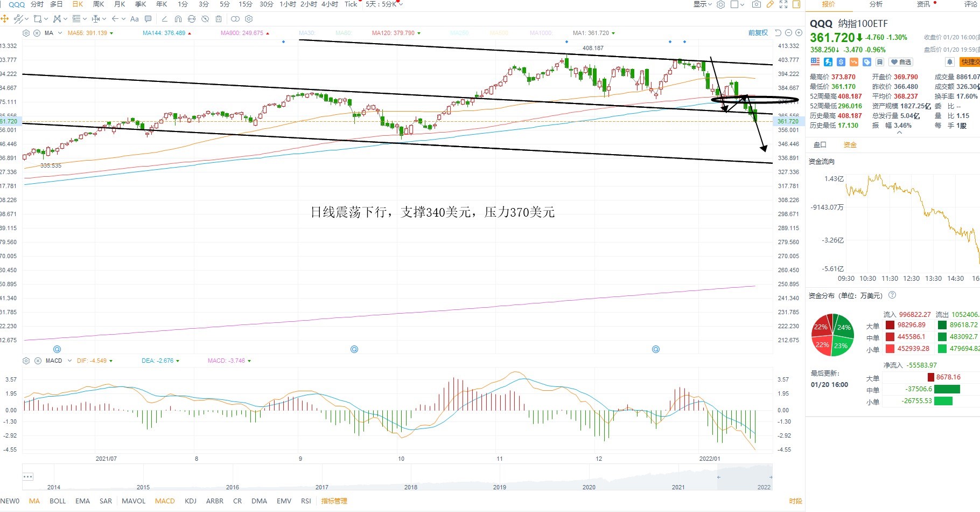Open the 资讯 news tab
The width and height of the screenshot is (980, 512).
[x=923, y=4]
